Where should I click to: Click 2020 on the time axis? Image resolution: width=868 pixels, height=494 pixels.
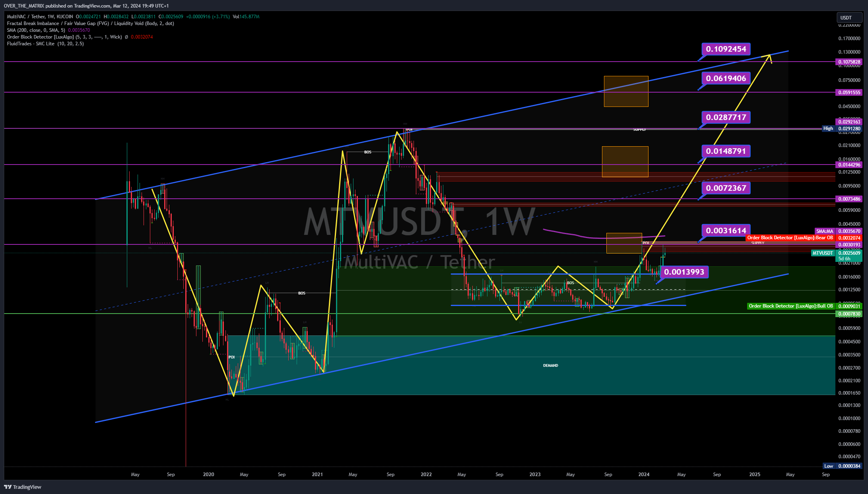pos(208,475)
